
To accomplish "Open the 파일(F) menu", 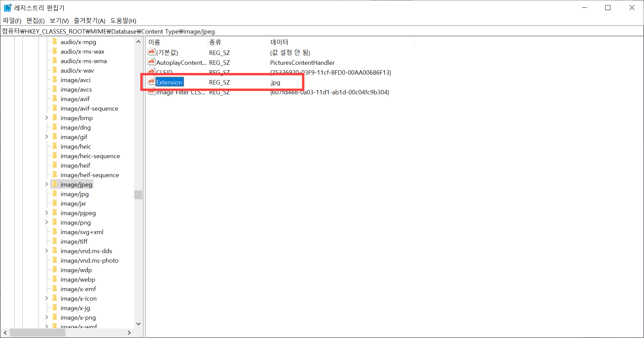I will pyautogui.click(x=12, y=21).
